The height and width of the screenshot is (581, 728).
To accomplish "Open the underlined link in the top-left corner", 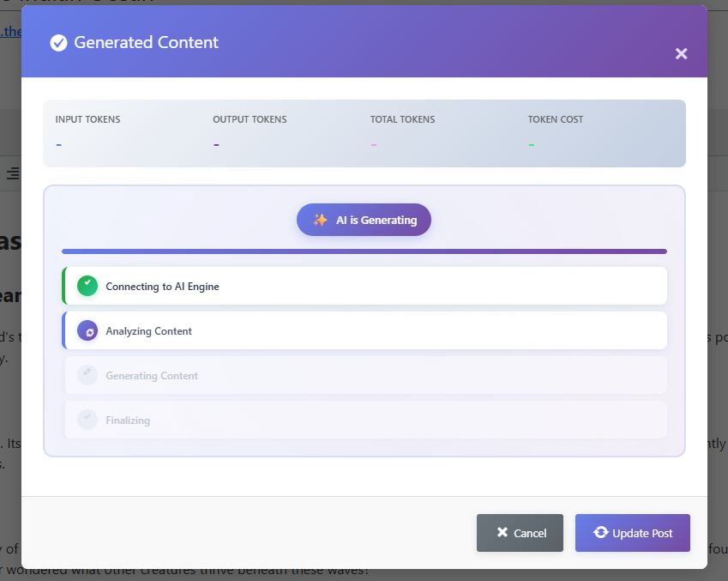I will pyautogui.click(x=12, y=31).
